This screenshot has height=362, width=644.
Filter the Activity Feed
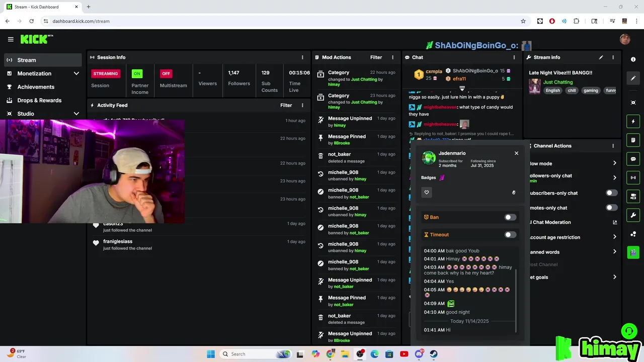pyautogui.click(x=286, y=105)
